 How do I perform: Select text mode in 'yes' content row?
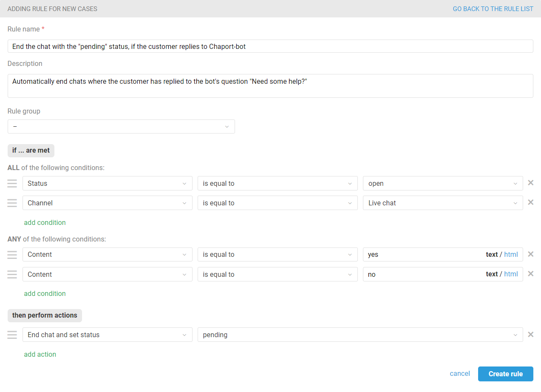492,255
